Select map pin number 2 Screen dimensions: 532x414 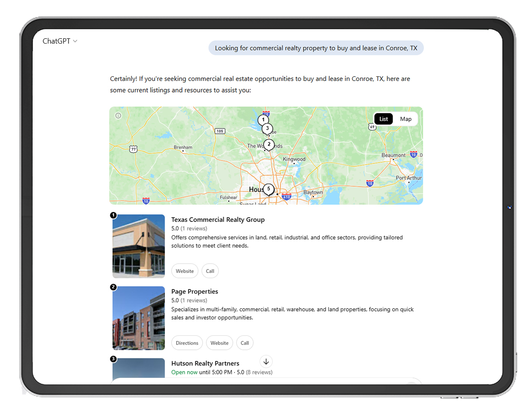[269, 145]
